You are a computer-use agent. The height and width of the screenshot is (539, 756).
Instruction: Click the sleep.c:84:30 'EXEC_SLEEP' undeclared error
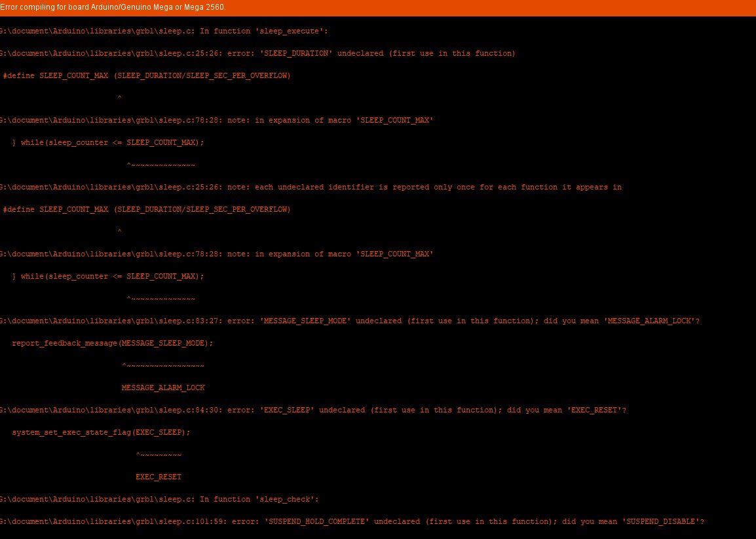tap(313, 410)
